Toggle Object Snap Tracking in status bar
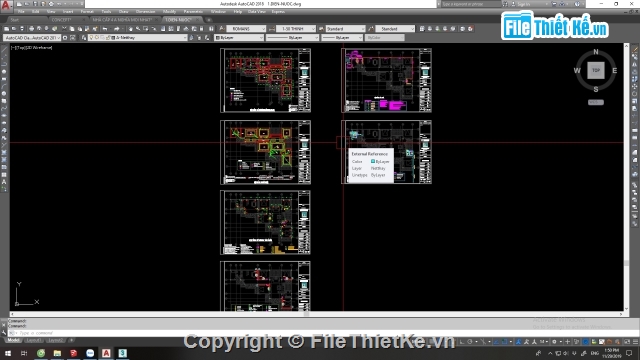 point(496,342)
